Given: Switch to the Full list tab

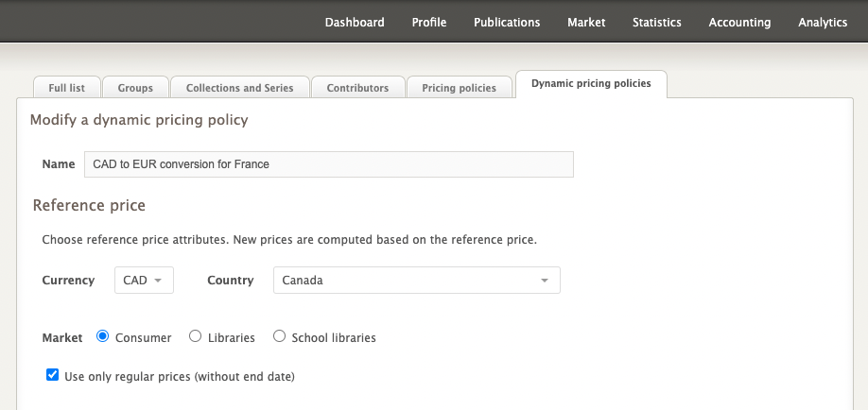Looking at the screenshot, I should click(66, 88).
